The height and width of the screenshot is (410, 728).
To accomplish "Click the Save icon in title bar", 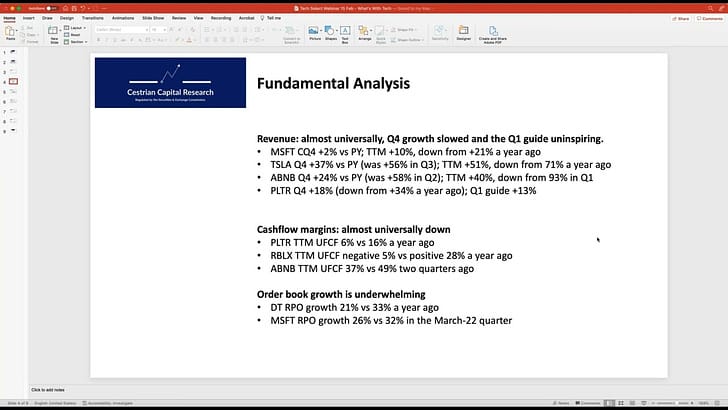I will (x=74, y=8).
